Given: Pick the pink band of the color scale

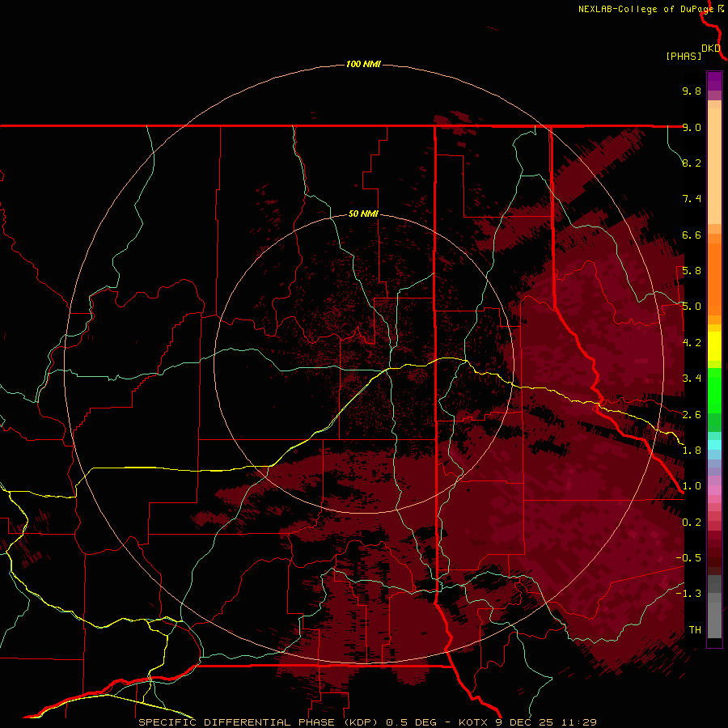Looking at the screenshot, I should click(x=714, y=490).
